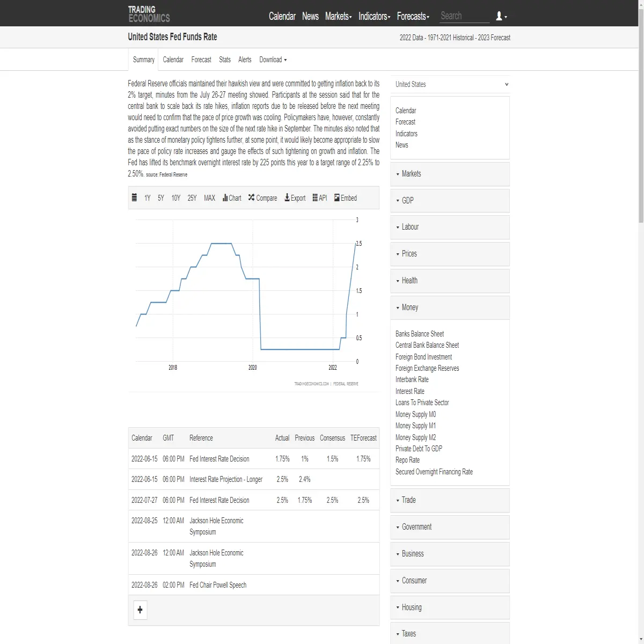Open the user account icon menu
This screenshot has height=644, width=644.
(x=501, y=16)
